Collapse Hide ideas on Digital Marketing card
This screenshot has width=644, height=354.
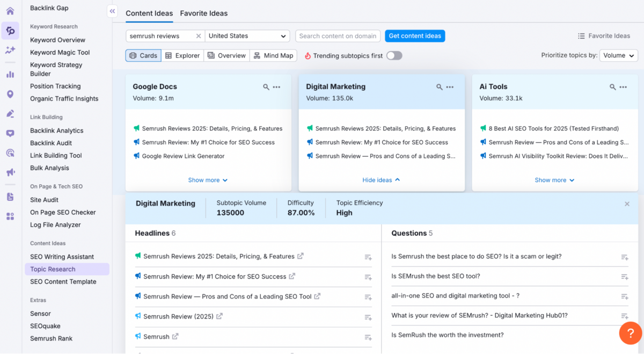pyautogui.click(x=381, y=180)
